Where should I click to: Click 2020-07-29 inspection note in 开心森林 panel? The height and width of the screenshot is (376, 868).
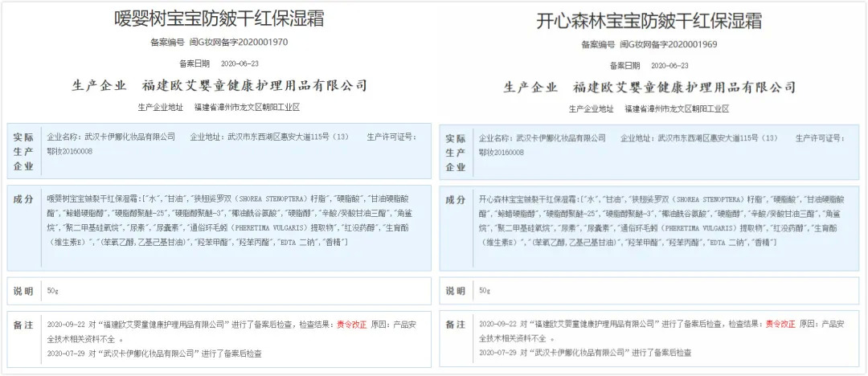[585, 352]
